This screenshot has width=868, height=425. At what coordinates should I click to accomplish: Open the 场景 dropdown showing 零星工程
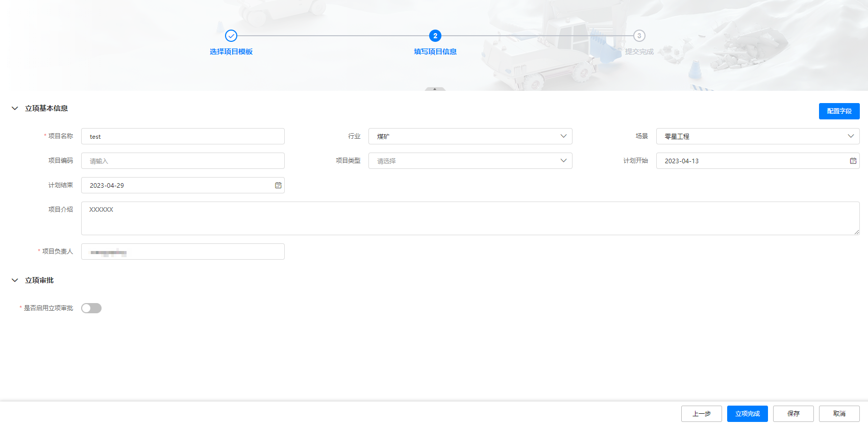pyautogui.click(x=757, y=136)
